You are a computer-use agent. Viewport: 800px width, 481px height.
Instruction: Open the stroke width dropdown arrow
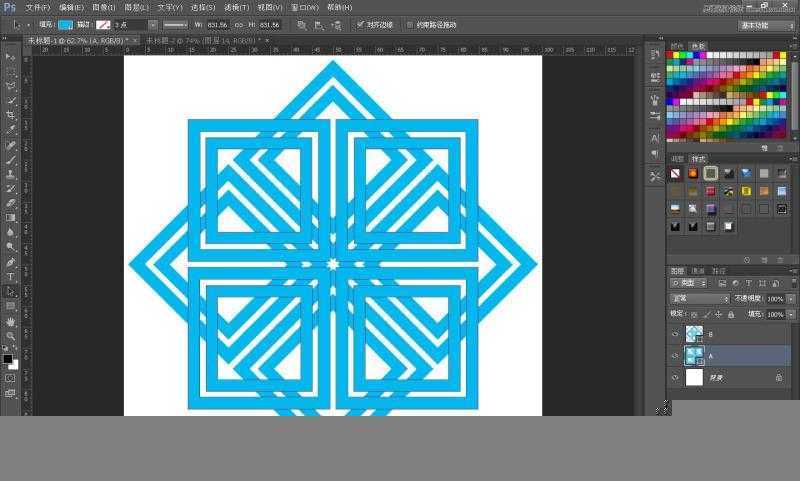153,25
